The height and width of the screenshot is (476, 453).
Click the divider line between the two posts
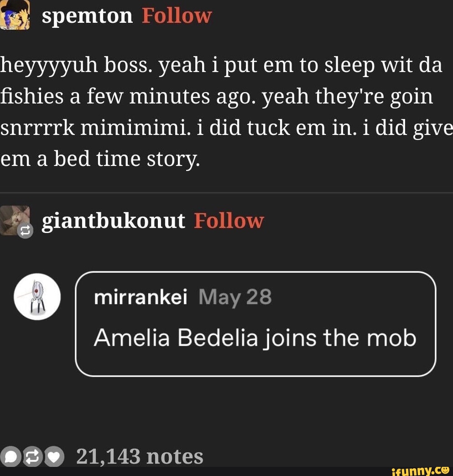(x=226, y=193)
